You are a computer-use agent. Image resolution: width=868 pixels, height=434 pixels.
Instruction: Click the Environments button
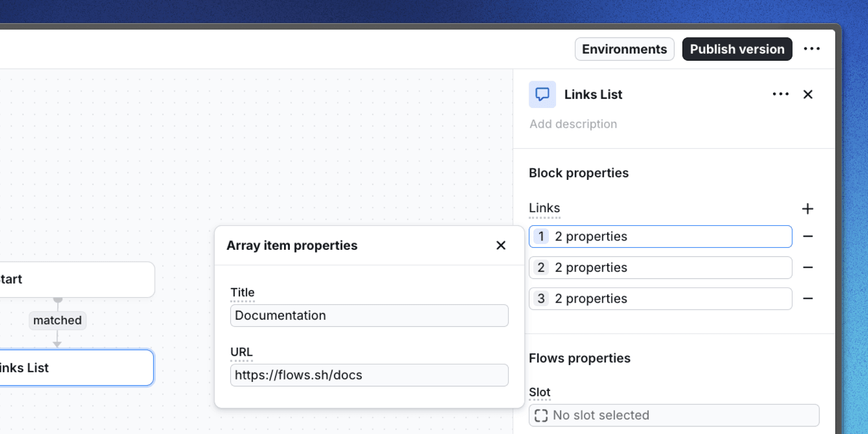[x=624, y=49]
